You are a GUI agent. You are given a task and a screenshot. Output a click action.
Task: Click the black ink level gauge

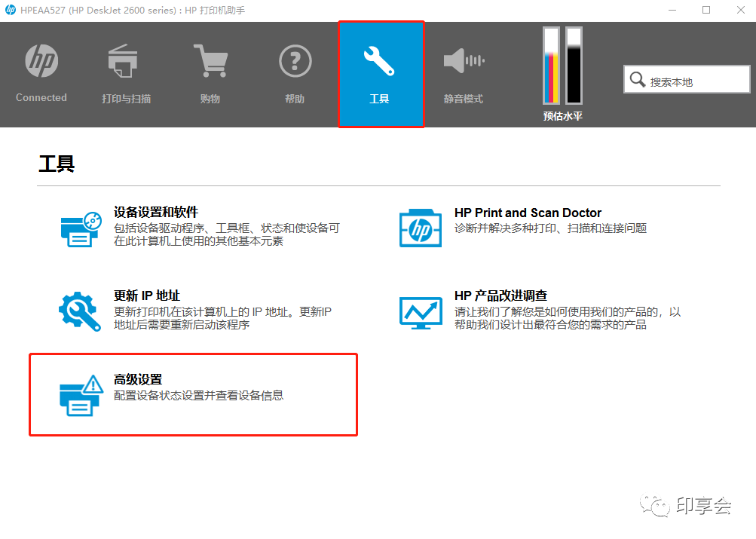(x=574, y=66)
